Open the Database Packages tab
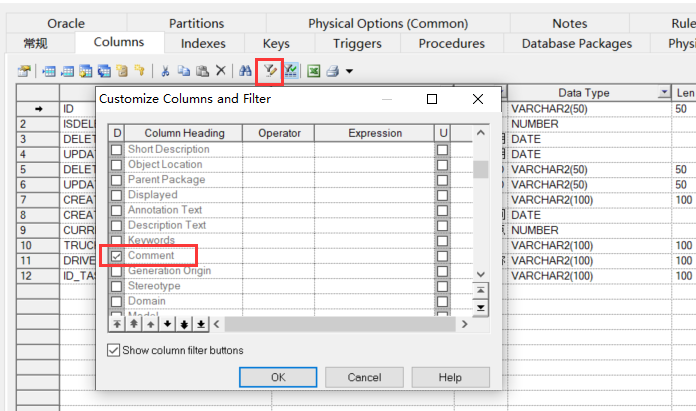Viewport: 696px width, 411px height. pyautogui.click(x=577, y=43)
